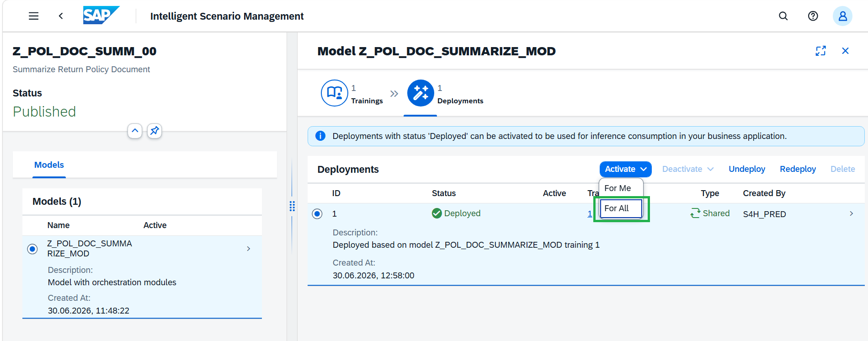Open details chevron for deployment row 1

click(851, 213)
